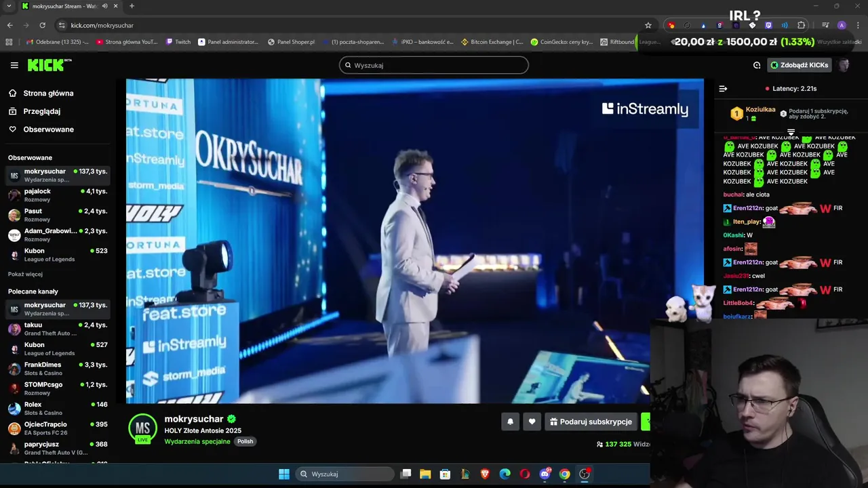Open Riftbound bookmark
Viewport: 868px width, 488px height.
point(618,41)
